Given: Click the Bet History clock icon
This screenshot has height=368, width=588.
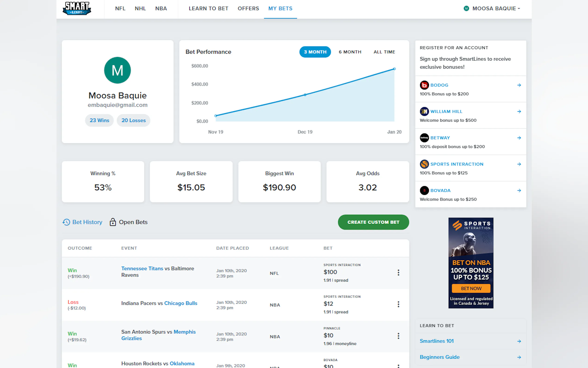Looking at the screenshot, I should (x=66, y=222).
